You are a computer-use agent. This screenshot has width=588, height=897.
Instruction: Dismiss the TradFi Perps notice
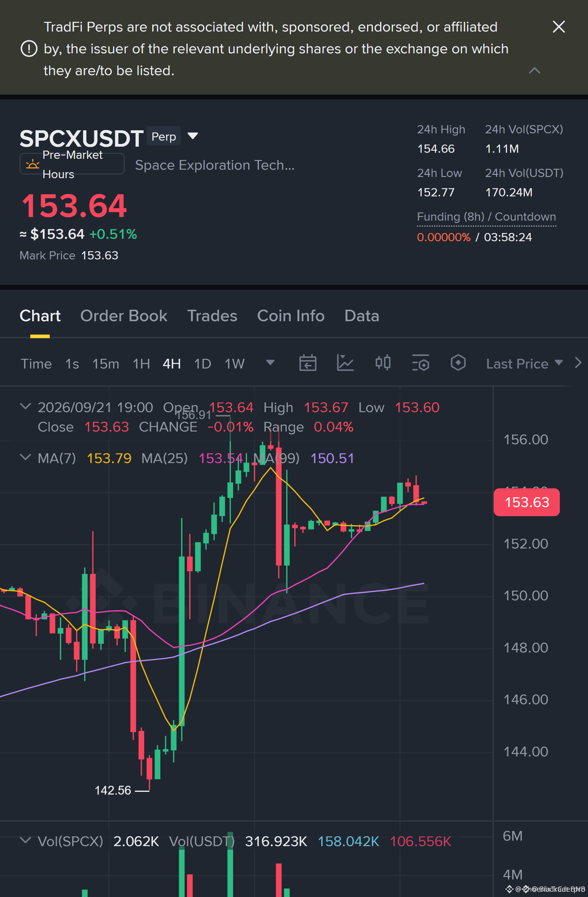(x=559, y=27)
